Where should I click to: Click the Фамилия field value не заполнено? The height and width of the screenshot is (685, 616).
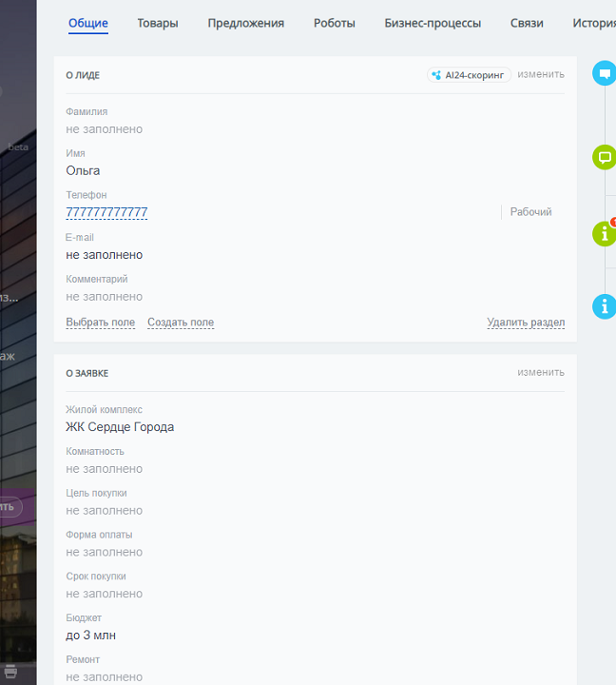coord(105,129)
